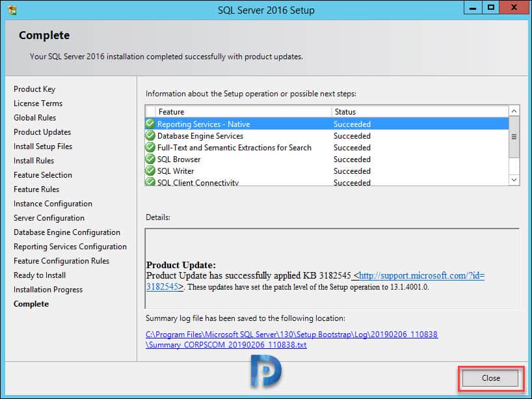Click Succeeded status for SQL Writer
Image resolution: width=532 pixels, height=399 pixels.
point(352,171)
